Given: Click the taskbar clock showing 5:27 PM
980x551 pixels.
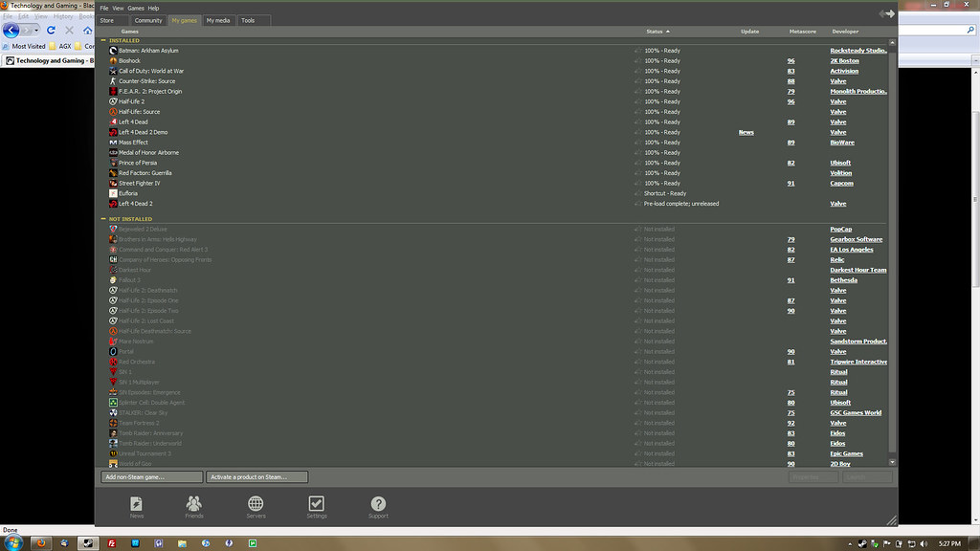Looking at the screenshot, I should 949,544.
